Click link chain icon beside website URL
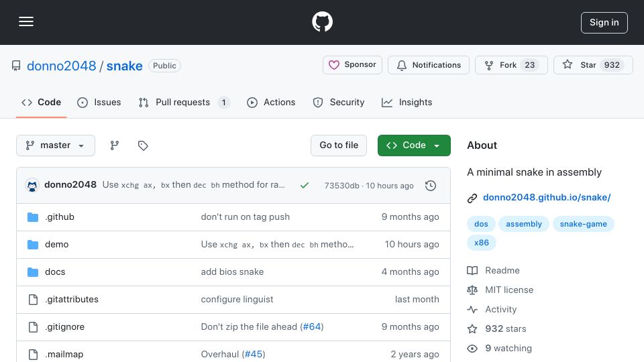 [472, 198]
